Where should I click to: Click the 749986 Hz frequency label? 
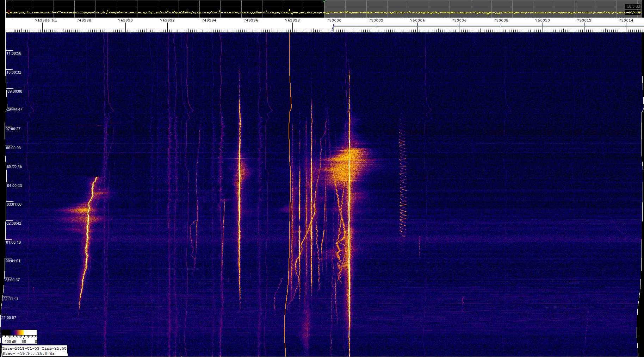coord(46,20)
